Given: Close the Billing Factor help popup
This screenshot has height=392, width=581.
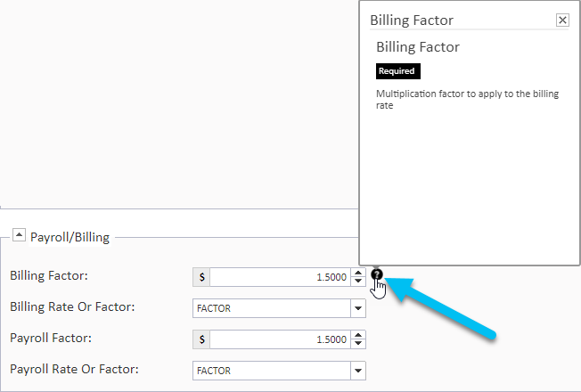Looking at the screenshot, I should (562, 20).
